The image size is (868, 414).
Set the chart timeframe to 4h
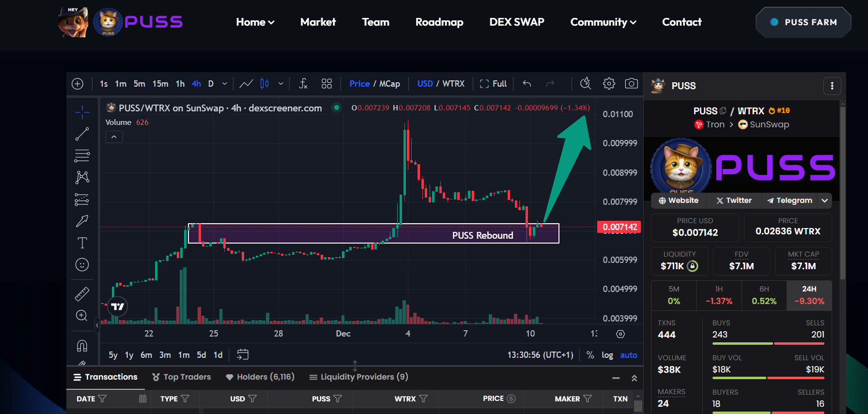pyautogui.click(x=196, y=84)
